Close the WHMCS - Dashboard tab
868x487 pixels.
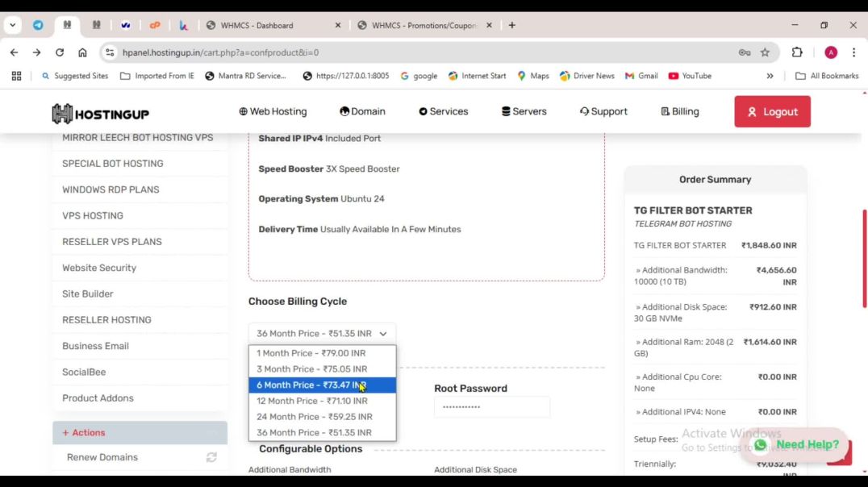tap(338, 26)
